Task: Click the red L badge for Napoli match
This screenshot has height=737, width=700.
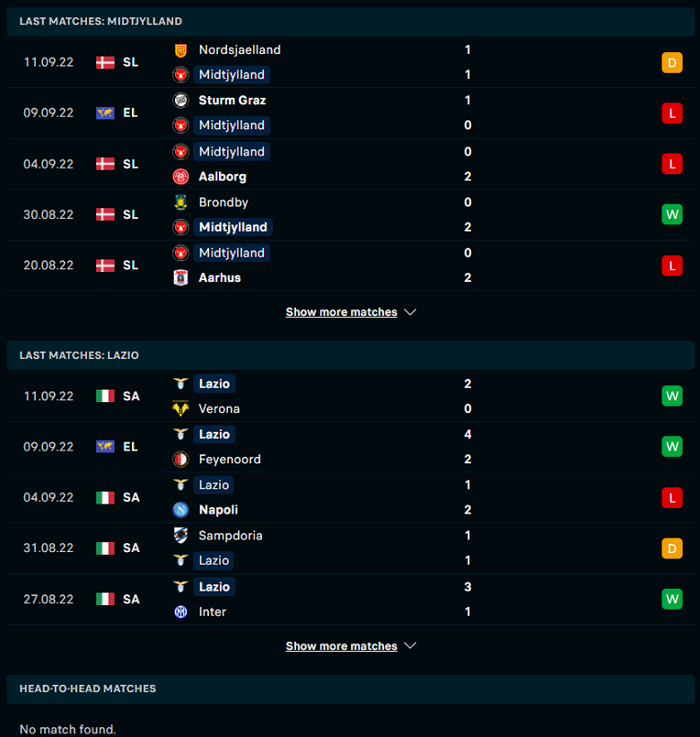Action: point(672,497)
